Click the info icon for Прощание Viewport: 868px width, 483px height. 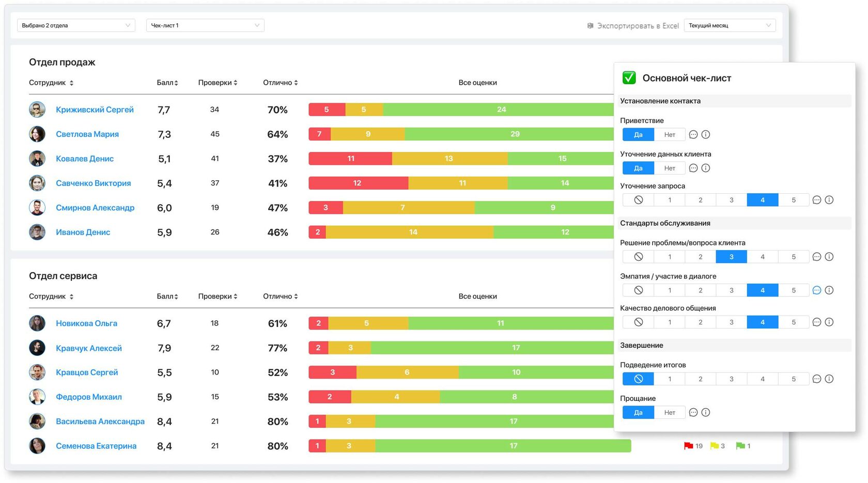click(706, 413)
